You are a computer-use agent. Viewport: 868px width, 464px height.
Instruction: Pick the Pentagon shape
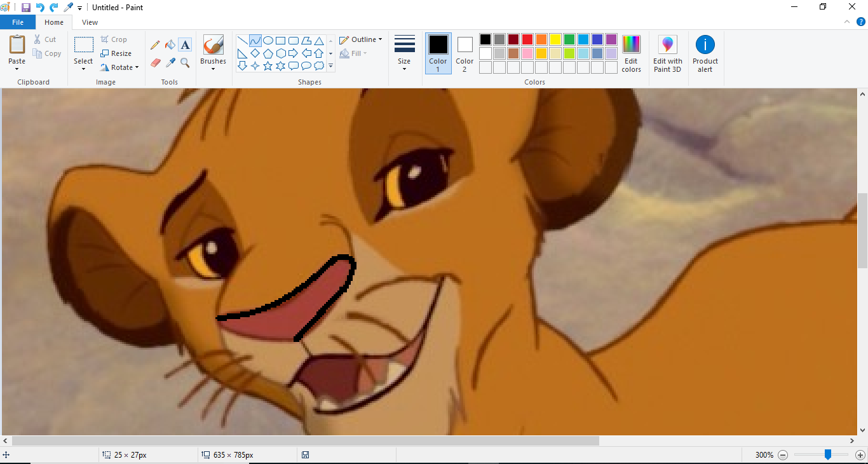268,53
